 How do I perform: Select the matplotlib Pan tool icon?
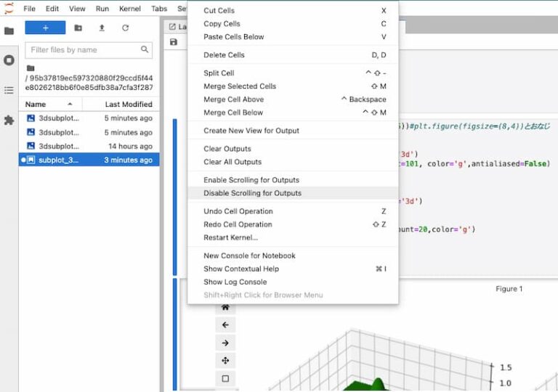click(225, 361)
